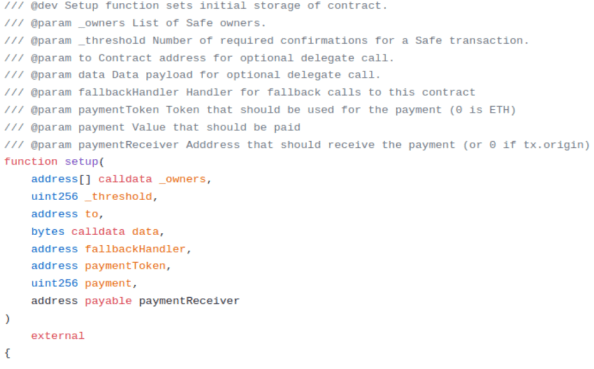Click the function keyword before setup
The image size is (594, 369).
pos(31,162)
